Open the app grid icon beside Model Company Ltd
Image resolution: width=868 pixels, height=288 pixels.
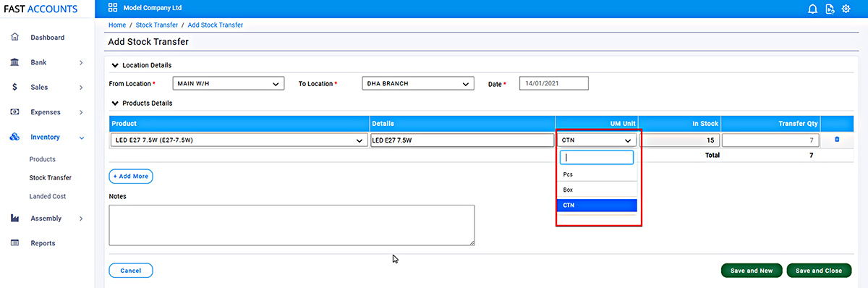(113, 8)
